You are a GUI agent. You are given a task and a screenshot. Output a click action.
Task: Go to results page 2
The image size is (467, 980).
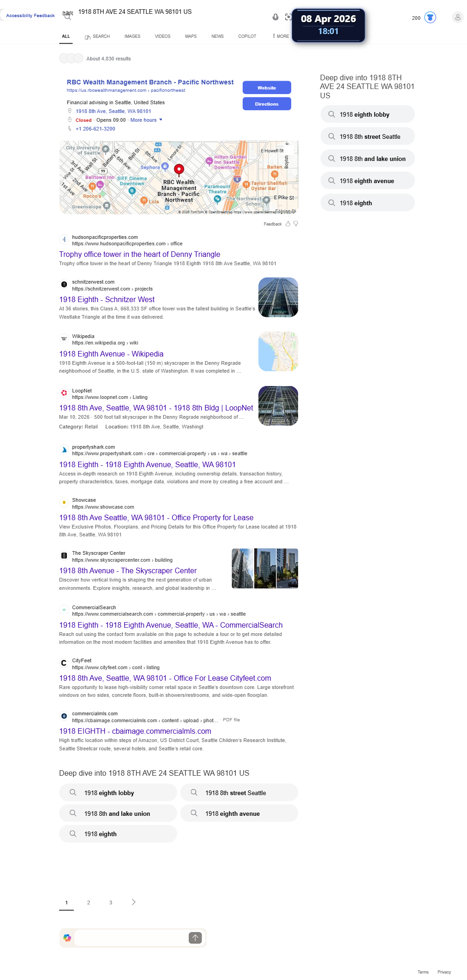89,903
